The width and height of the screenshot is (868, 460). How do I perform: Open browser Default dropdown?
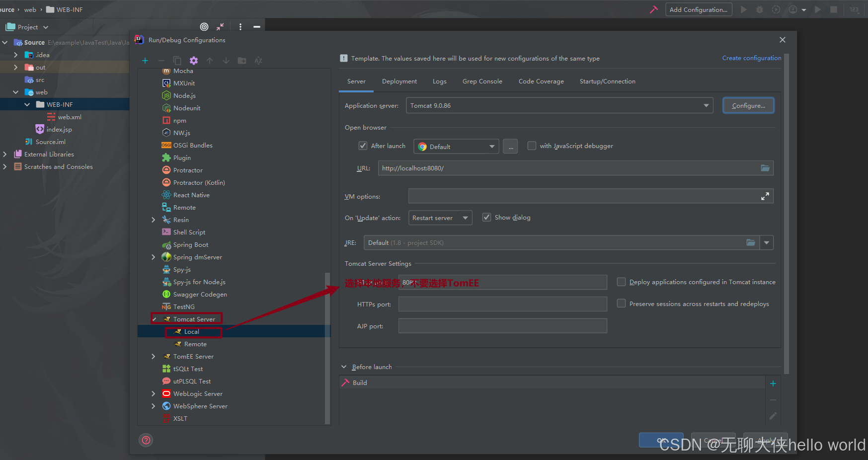point(456,147)
